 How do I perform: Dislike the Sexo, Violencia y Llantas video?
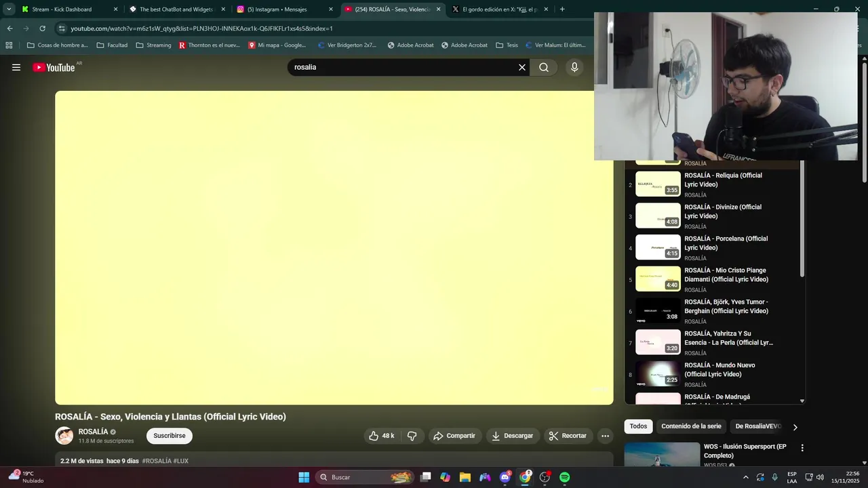(x=412, y=436)
